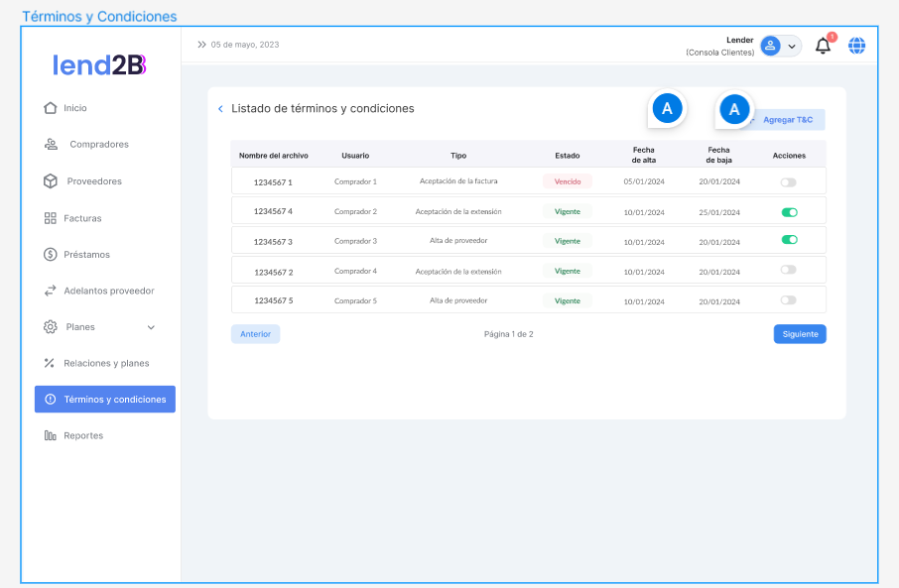Enable the toggle for file 1234567 1
899x588 pixels.
[x=789, y=182]
